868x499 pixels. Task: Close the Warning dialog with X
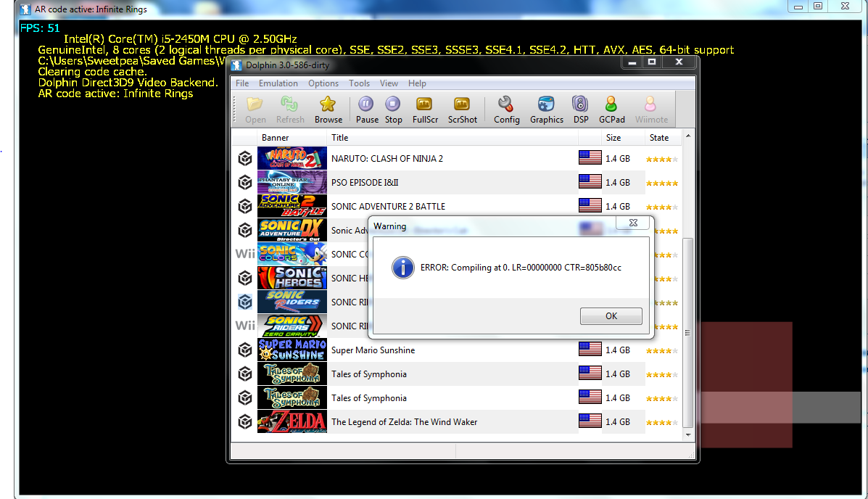point(633,222)
